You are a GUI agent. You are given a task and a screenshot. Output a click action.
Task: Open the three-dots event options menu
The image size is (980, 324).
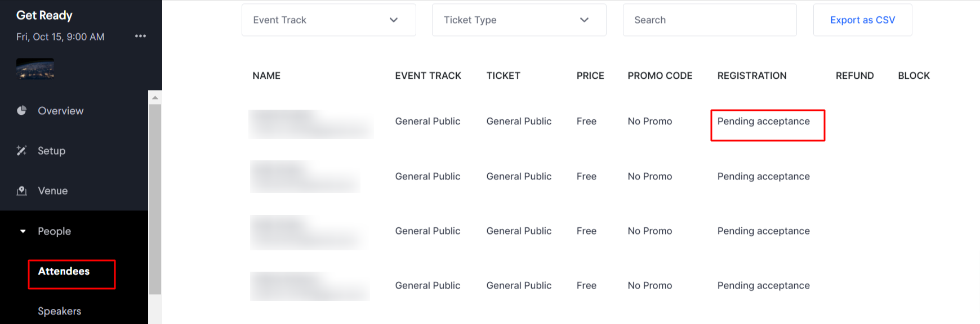point(140,36)
